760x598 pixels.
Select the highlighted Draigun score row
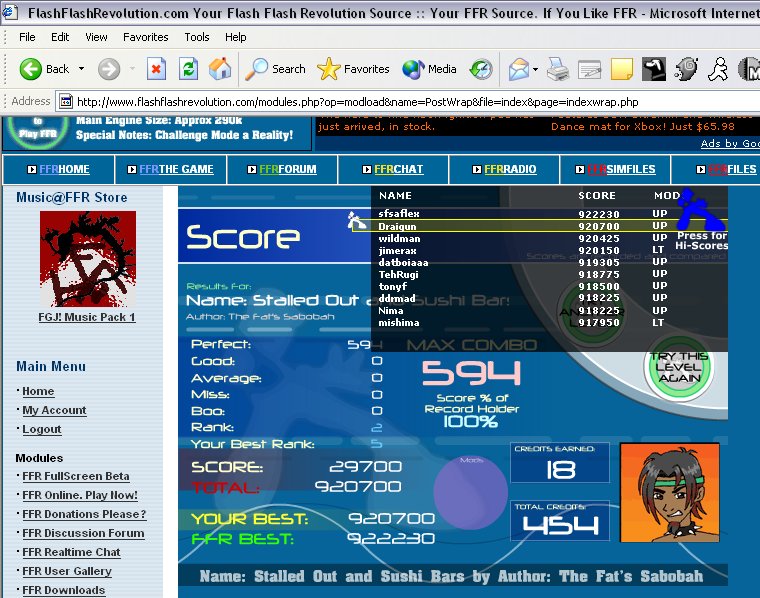(539, 226)
